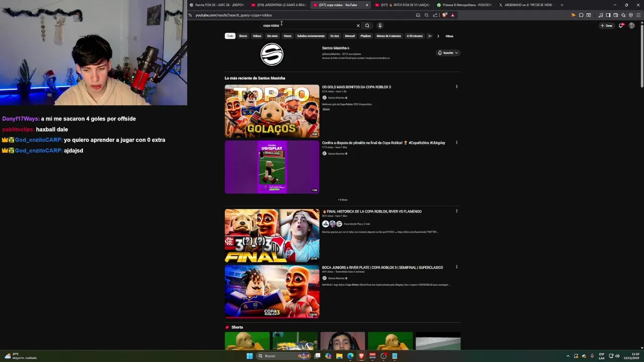Screen dimensions: 644x362
Task: Open Brave browser from taskbar
Action: [x=361, y=356]
